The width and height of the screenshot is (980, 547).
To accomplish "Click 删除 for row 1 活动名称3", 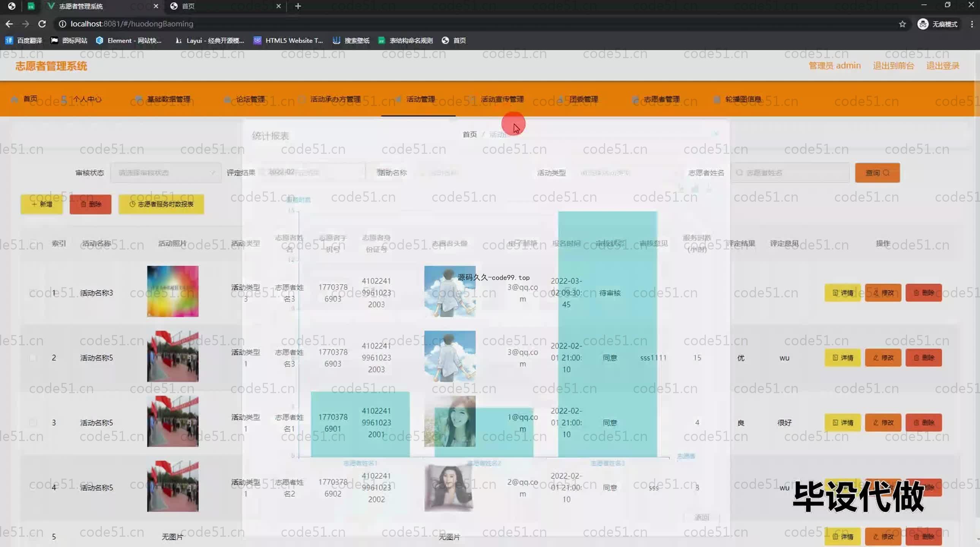I will click(923, 292).
